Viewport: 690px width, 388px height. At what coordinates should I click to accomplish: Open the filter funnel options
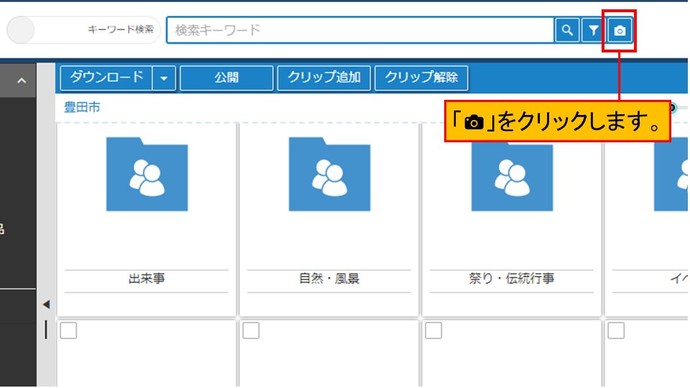point(593,30)
